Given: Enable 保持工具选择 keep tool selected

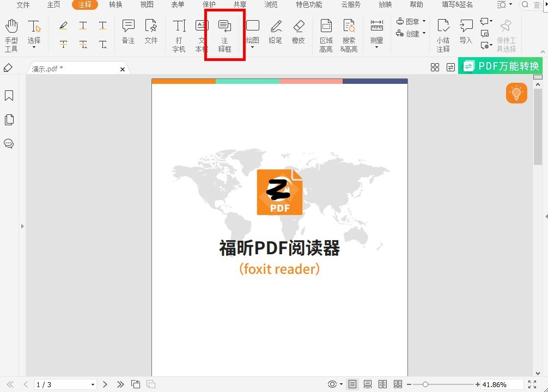Looking at the screenshot, I should (506, 34).
